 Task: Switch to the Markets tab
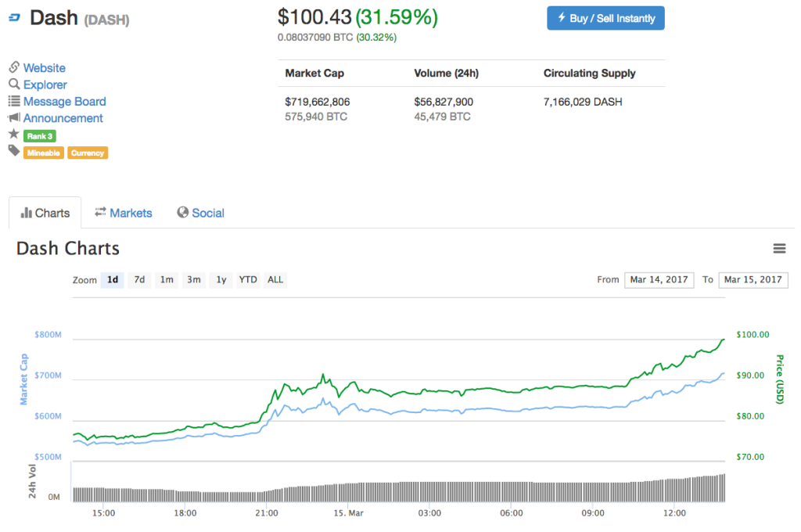[x=124, y=213]
